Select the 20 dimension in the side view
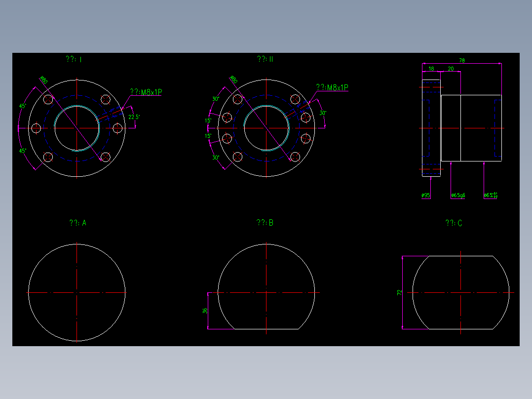532x399 pixels. click(451, 69)
